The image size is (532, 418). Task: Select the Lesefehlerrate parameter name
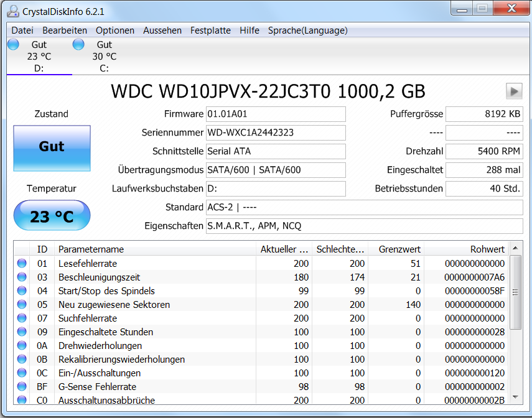point(88,264)
